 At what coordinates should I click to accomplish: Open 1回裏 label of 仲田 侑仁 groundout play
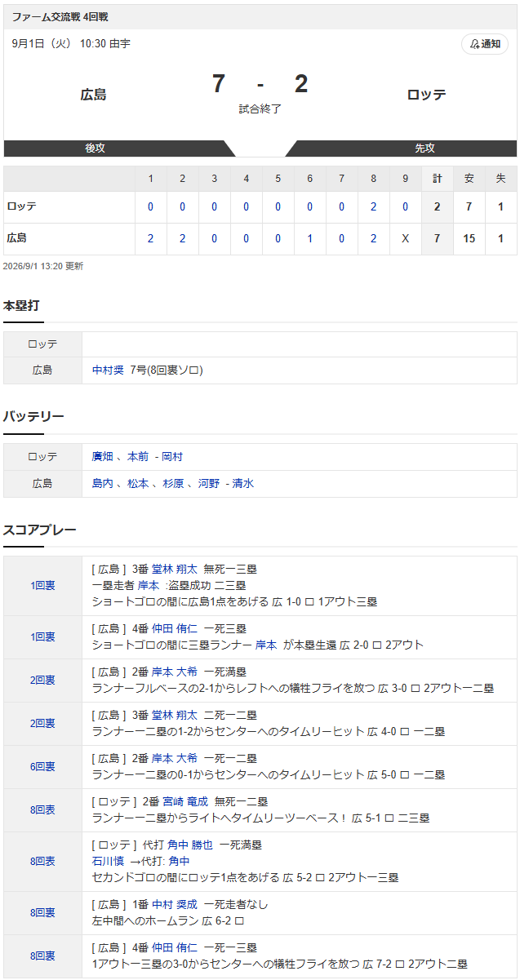tap(43, 637)
